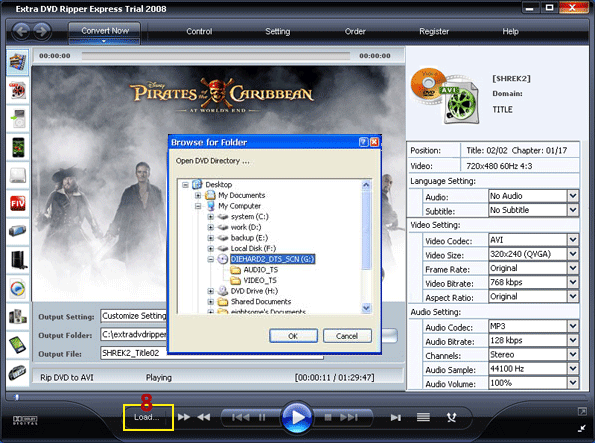Select the white box device sidebar icon
Screen dimensions: 595x443
point(17,175)
